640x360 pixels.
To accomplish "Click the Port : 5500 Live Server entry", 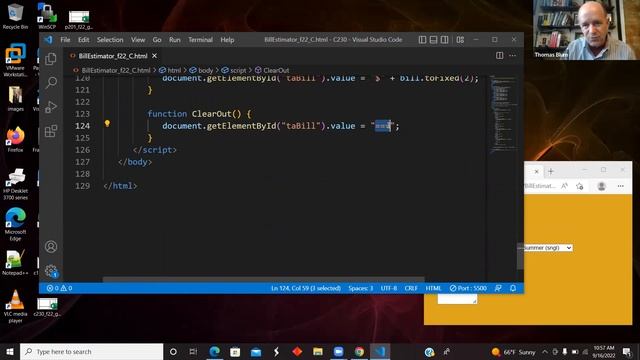I will (x=468, y=288).
